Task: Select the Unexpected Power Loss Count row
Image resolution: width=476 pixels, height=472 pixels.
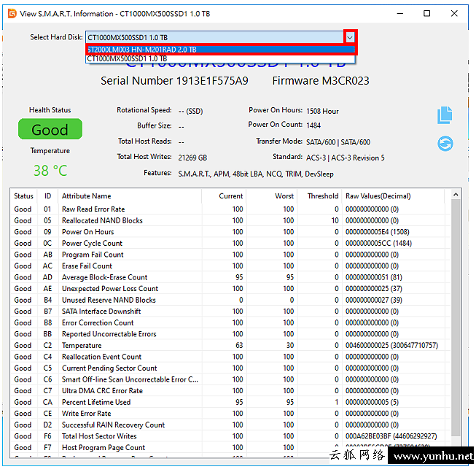Action: (x=231, y=289)
